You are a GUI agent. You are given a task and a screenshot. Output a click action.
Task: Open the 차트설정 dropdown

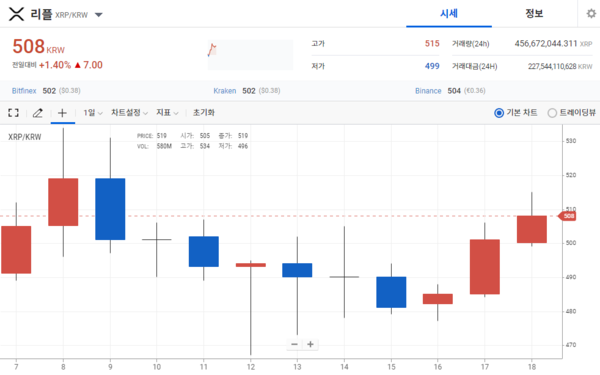[x=129, y=113]
